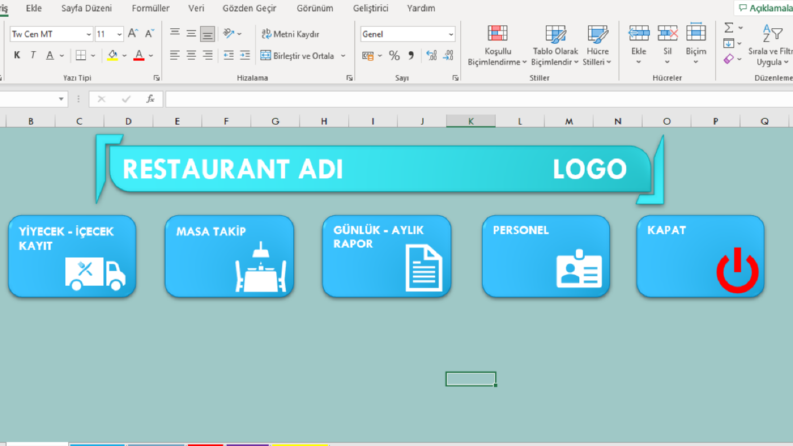The height and width of the screenshot is (446, 793).
Task: Expand Birleştir ve Ortala dropdown arrow
Action: click(x=343, y=56)
